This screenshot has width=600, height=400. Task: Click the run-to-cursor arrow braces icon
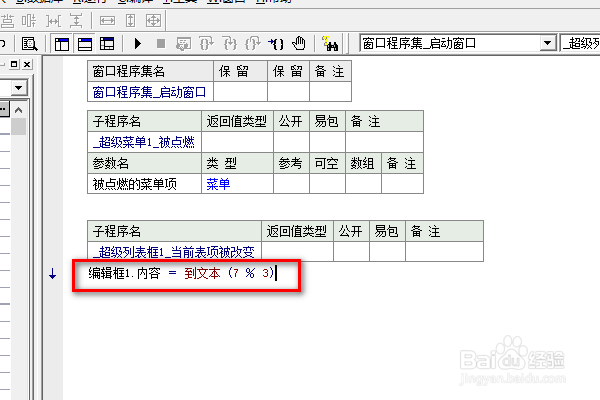(x=276, y=44)
